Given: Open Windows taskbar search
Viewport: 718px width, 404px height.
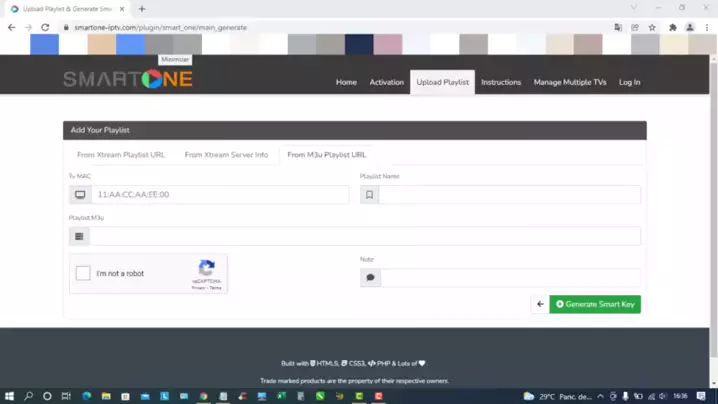Looking at the screenshot, I should click(28, 396).
